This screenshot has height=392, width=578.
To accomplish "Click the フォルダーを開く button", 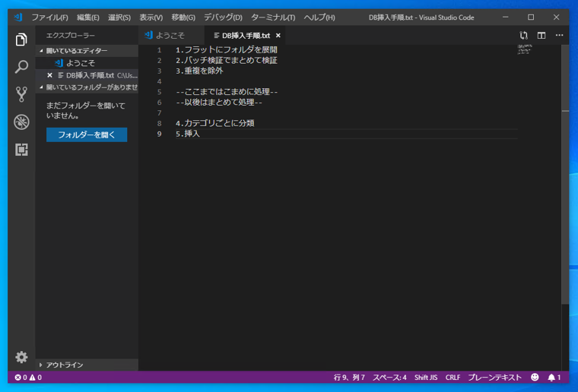I will tap(87, 134).
